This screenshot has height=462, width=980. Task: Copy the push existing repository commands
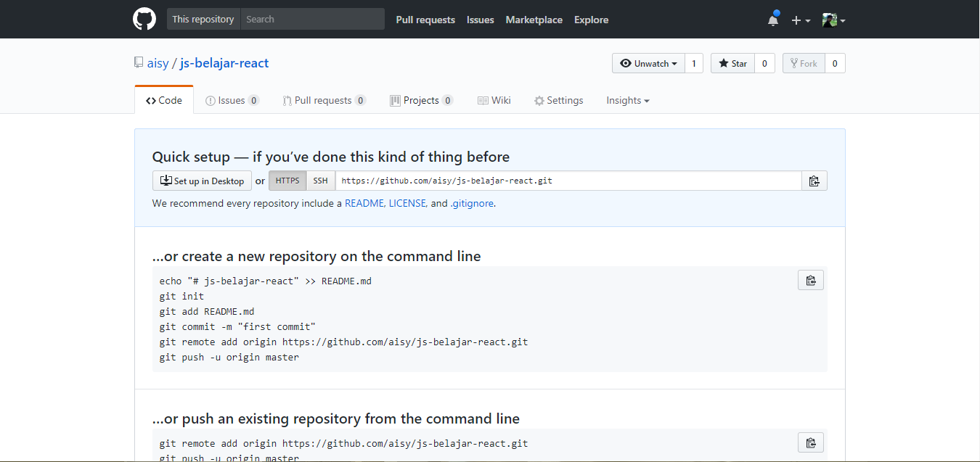[x=811, y=442]
